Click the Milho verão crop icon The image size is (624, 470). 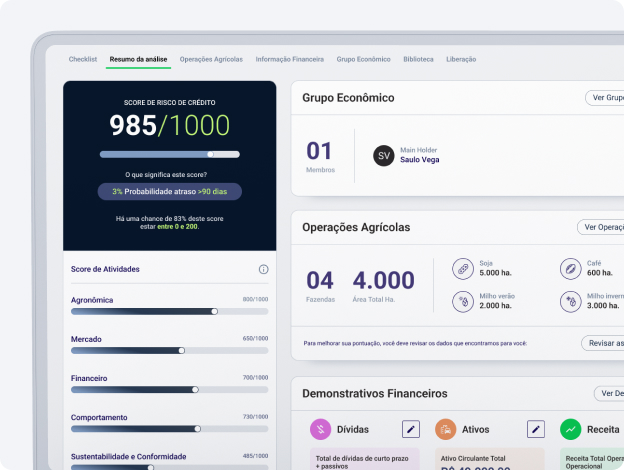click(x=463, y=302)
